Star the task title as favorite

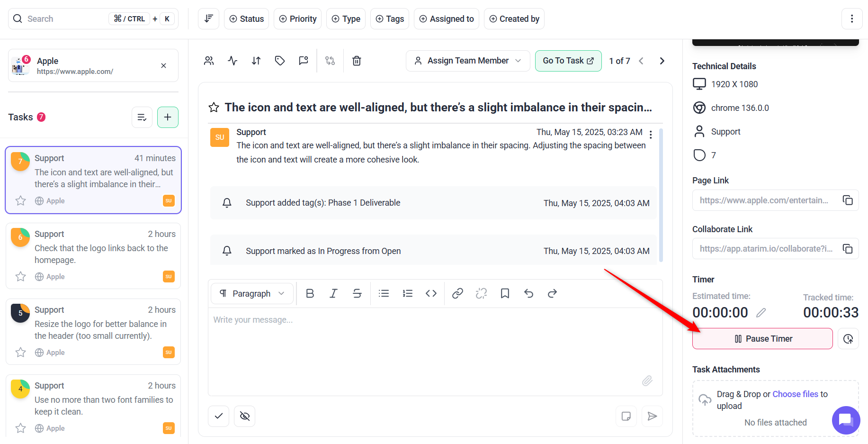coord(214,108)
